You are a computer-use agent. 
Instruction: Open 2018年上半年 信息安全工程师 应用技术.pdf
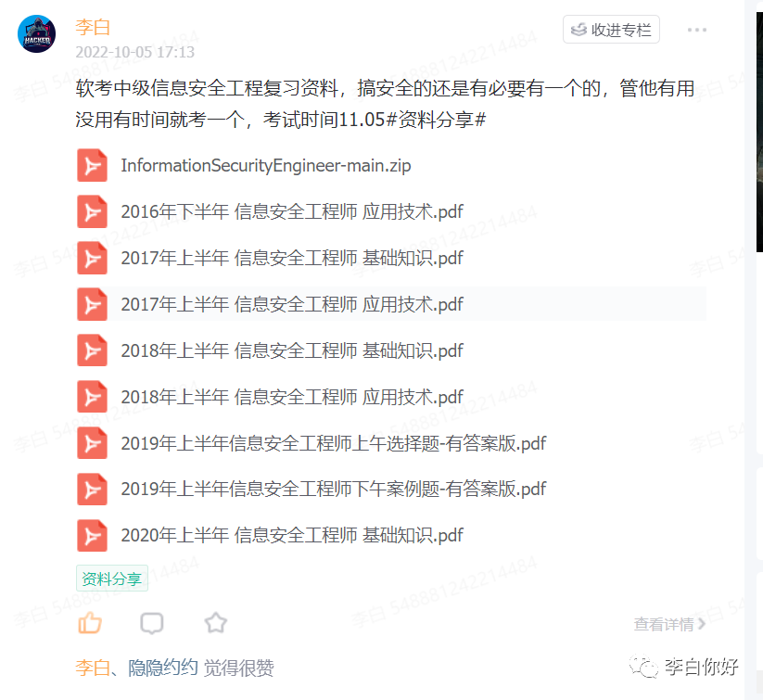point(292,397)
